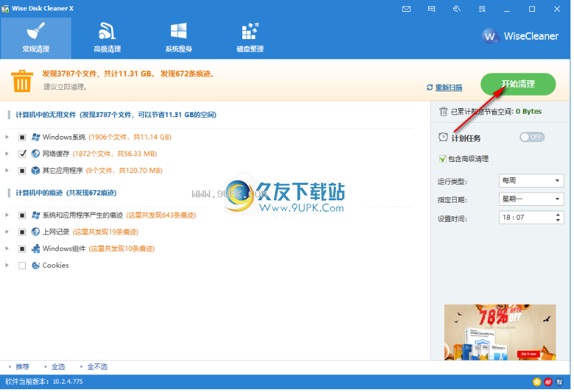Open the 78% OFF promotional banner
Image resolution: width=574 pixels, height=392 pixels.
click(500, 332)
